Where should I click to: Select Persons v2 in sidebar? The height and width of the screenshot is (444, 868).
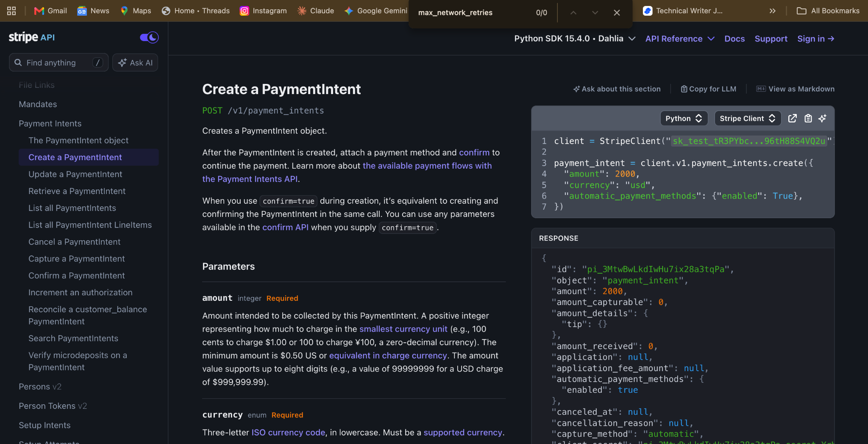click(40, 387)
